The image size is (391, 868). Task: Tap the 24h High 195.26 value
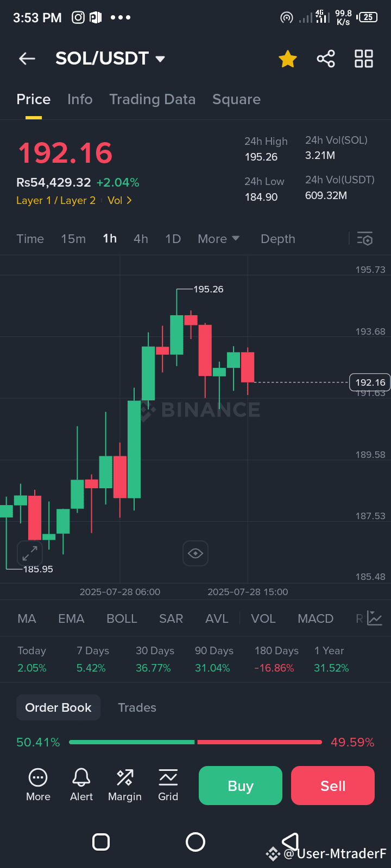click(x=261, y=157)
